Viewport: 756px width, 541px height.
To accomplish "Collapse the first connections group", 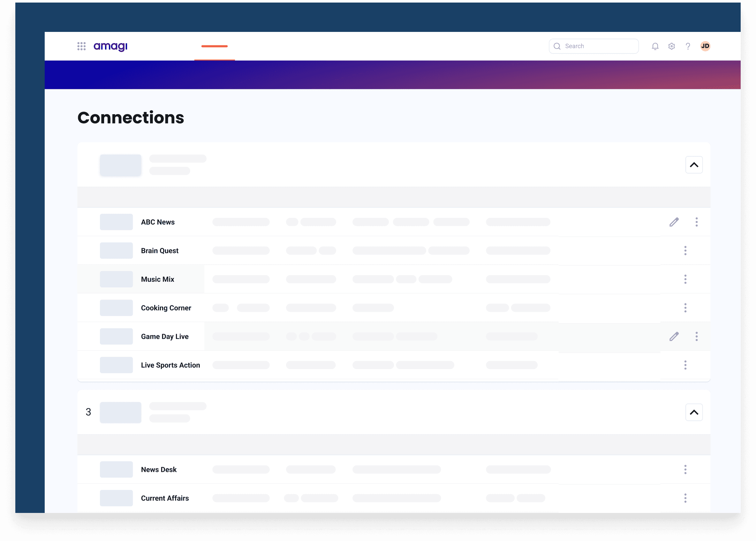I will point(693,165).
